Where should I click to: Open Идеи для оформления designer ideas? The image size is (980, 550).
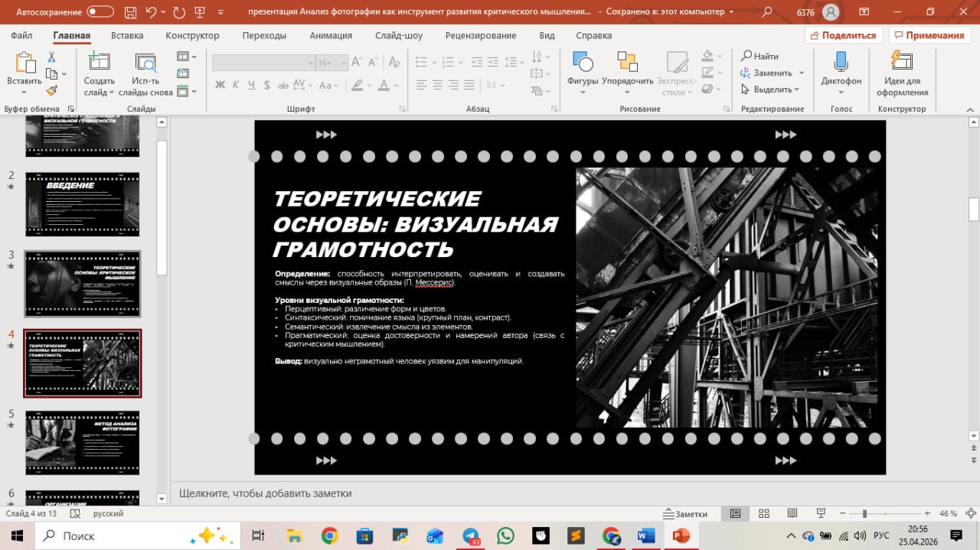click(902, 75)
